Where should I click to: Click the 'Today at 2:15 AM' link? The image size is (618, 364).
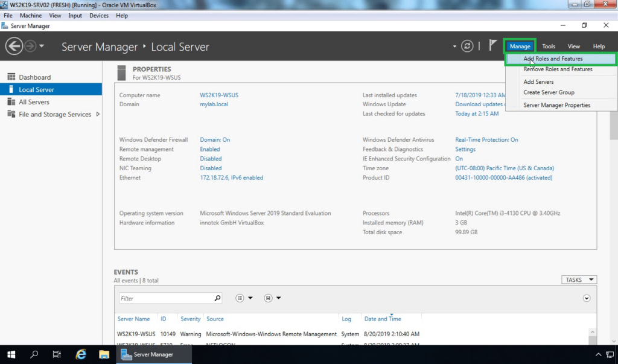477,114
